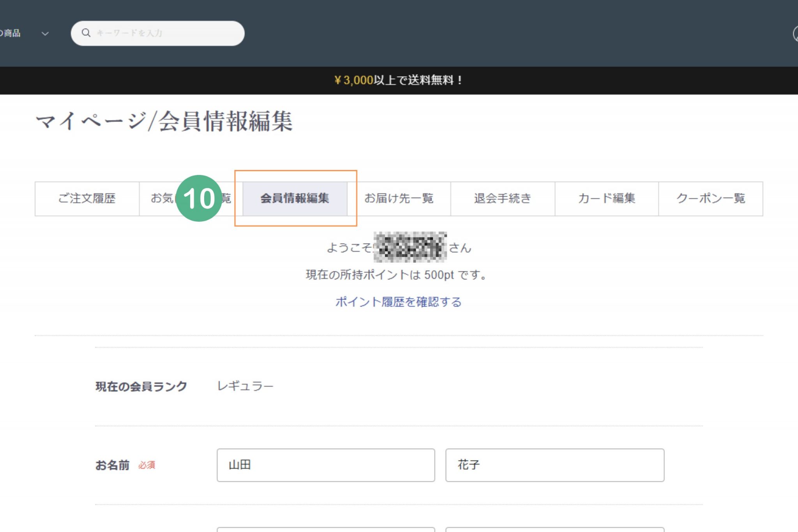Click the cut-off icon at top right
The height and width of the screenshot is (532, 798).
(x=795, y=34)
